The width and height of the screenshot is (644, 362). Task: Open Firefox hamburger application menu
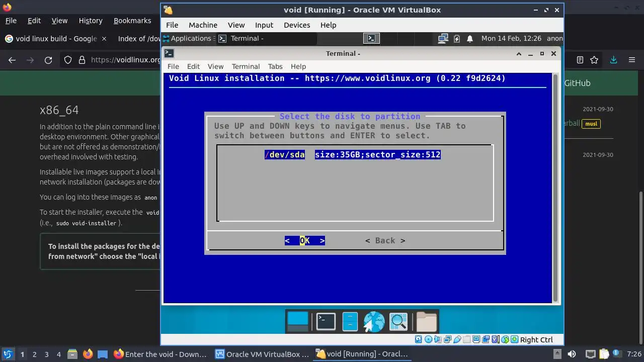(x=632, y=60)
